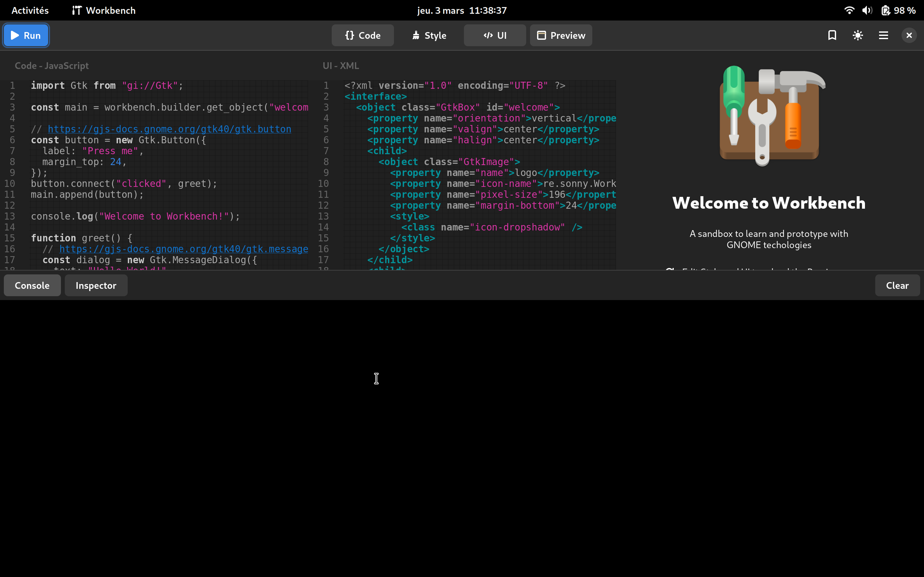Click the Wi-Fi status icon

tap(849, 10)
